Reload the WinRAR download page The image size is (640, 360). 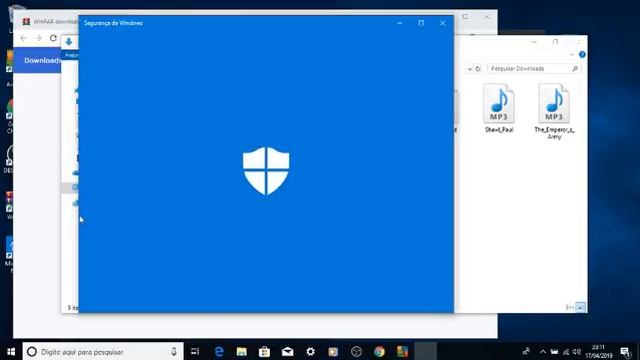(x=53, y=38)
